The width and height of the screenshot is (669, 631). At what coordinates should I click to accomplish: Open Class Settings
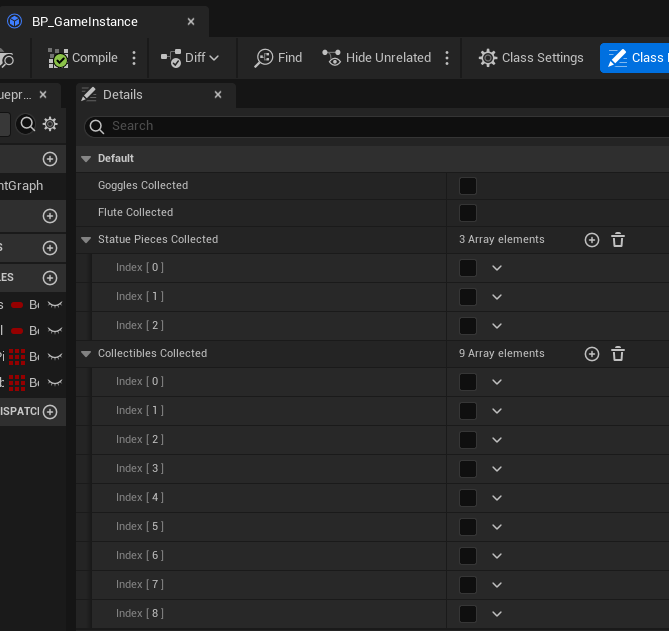click(x=531, y=58)
